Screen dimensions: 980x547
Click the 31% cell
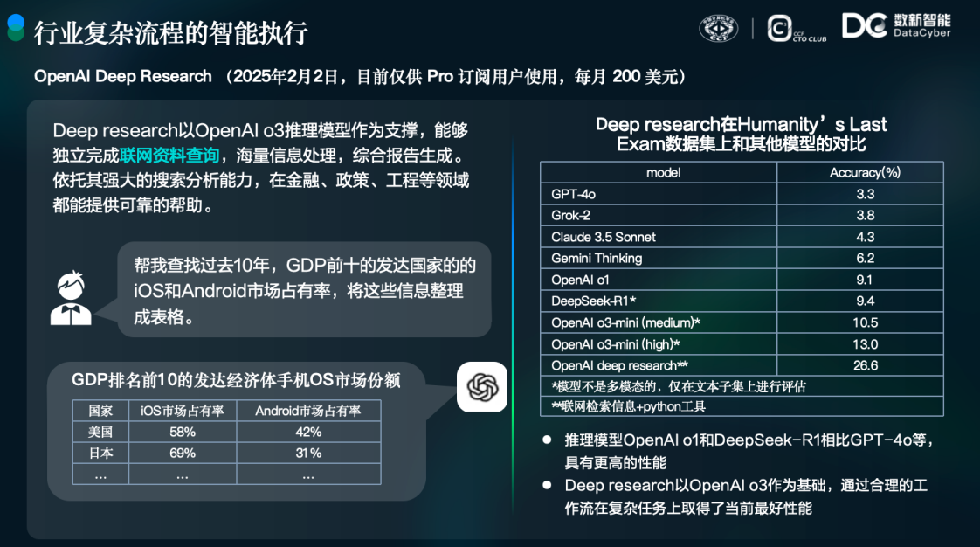click(308, 454)
